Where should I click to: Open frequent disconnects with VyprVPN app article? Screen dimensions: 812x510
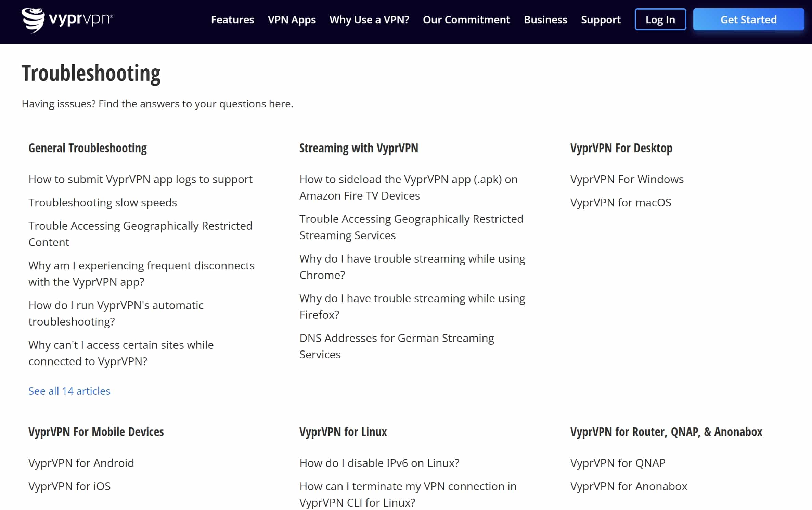141,273
